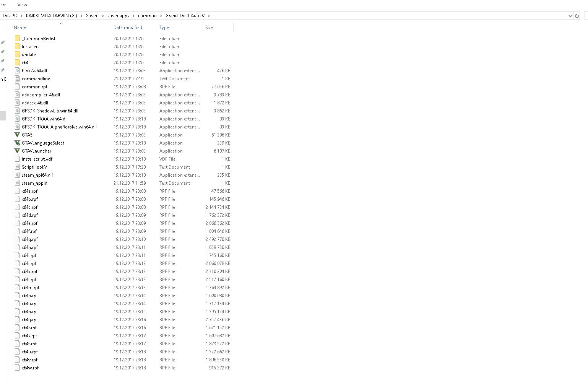
Task: Click the GFSDK_TXAA.win64.dll file icon
Action: 17,119
